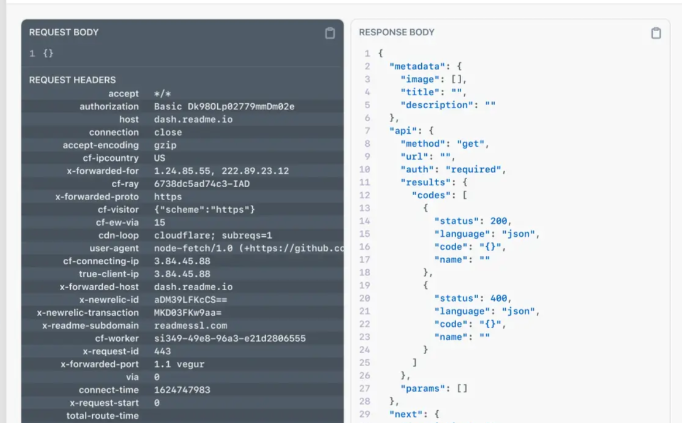The width and height of the screenshot is (682, 423).
Task: Click the x-request-id value 443
Action: 162,351
